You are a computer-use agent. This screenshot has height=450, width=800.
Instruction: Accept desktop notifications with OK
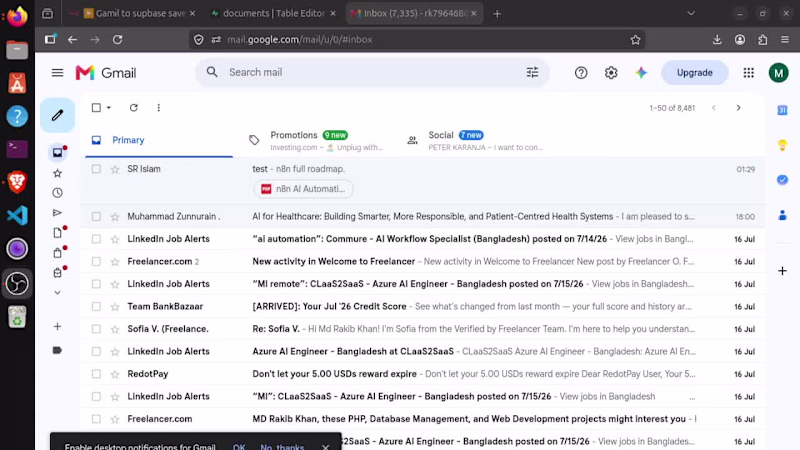coord(239,446)
